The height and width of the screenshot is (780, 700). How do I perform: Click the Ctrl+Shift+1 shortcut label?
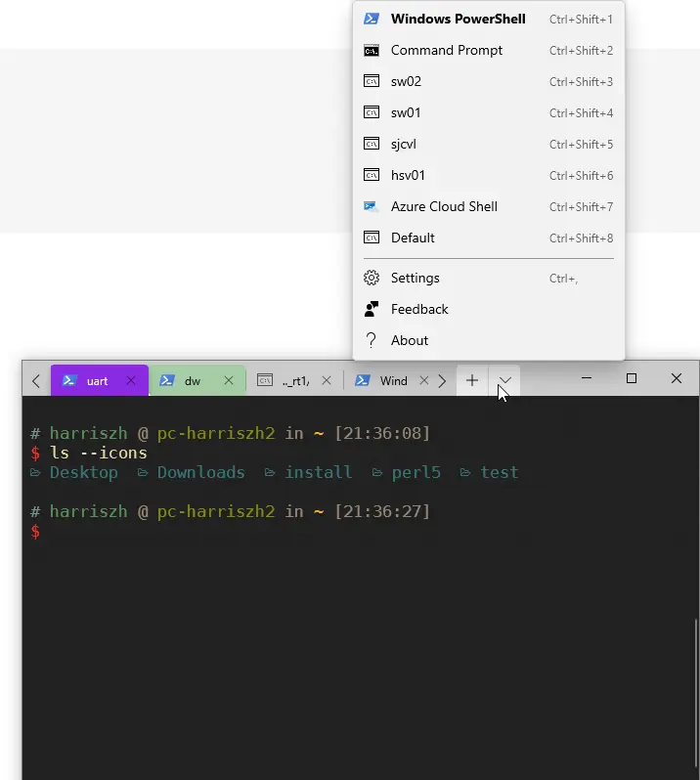(581, 20)
